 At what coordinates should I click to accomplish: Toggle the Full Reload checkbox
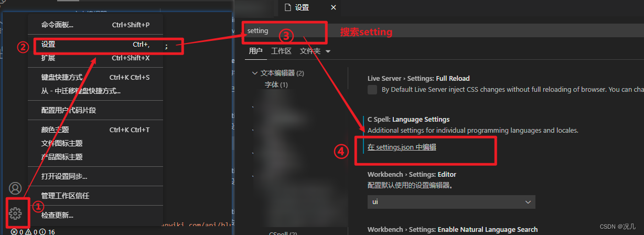coord(372,90)
